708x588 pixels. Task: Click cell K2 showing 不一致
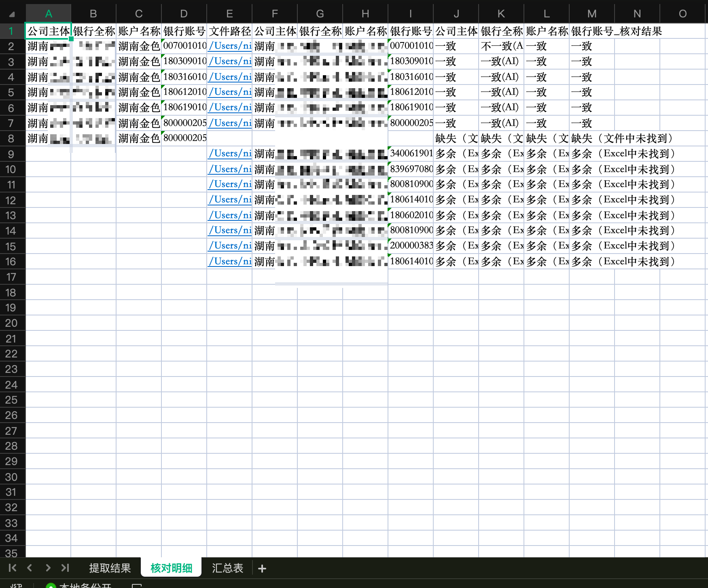pos(501,47)
